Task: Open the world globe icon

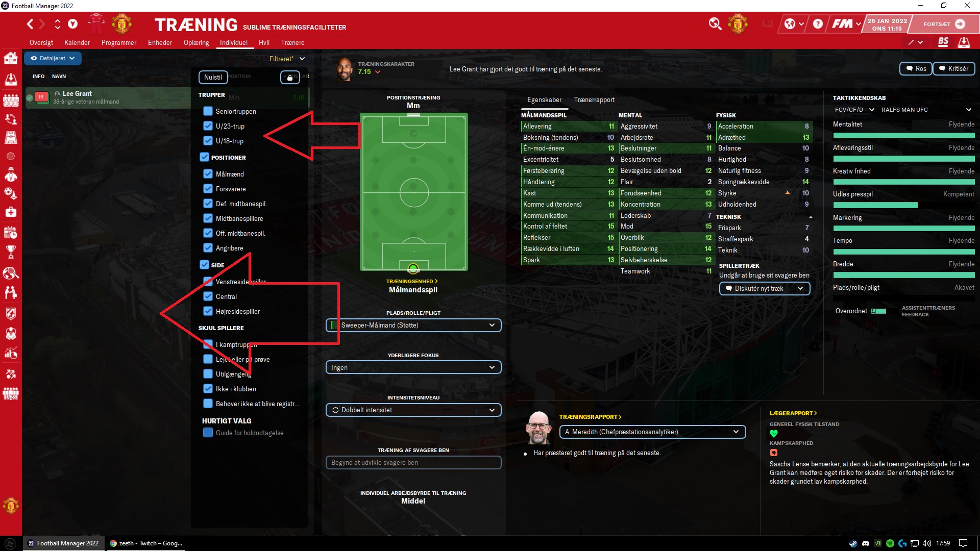Action: 790,24
